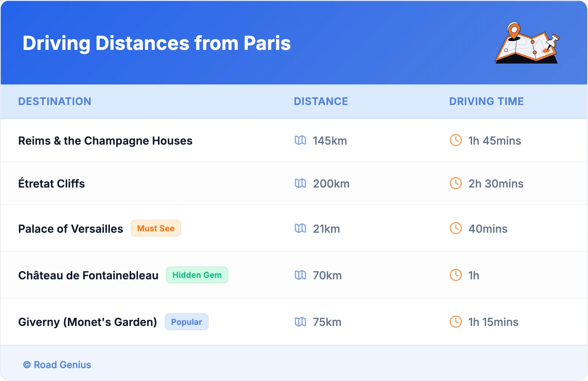Click the map icon beside 75km

point(300,322)
